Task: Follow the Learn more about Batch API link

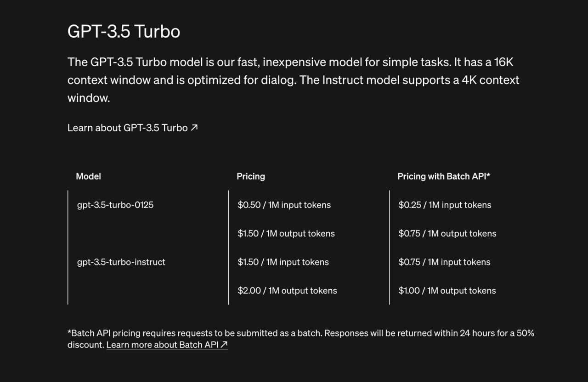Action: coord(162,344)
